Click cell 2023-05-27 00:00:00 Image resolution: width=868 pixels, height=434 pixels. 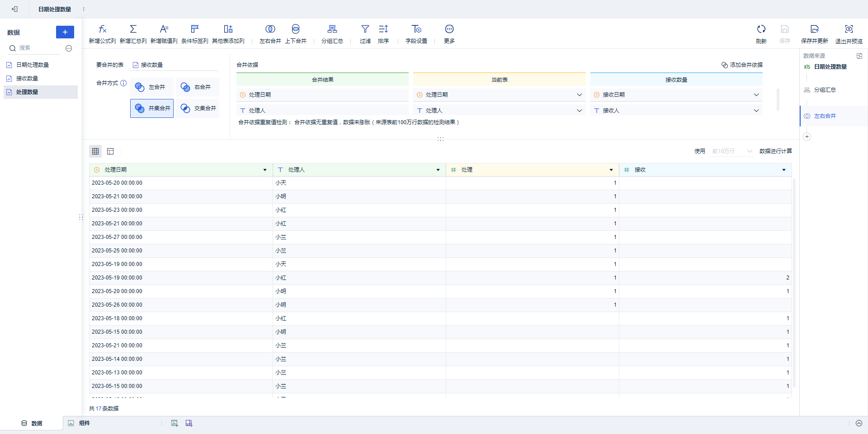click(181, 237)
